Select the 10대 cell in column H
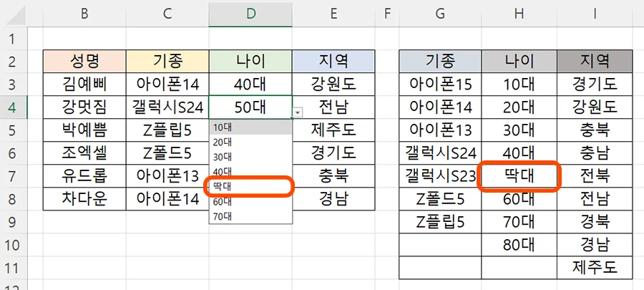Viewport: 644px width, 290px height. click(519, 84)
